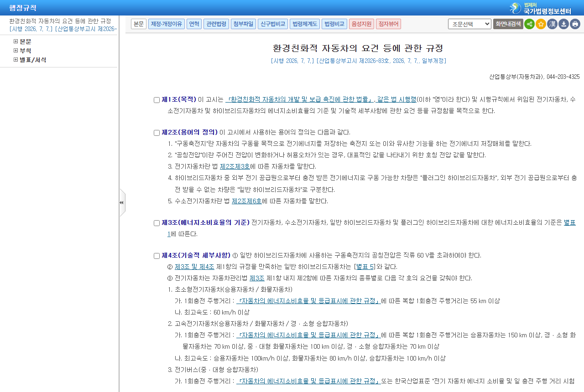Viewport: 584px width, 392px height.
Task: Expand the 부칙 tree node
Action: [x=16, y=51]
